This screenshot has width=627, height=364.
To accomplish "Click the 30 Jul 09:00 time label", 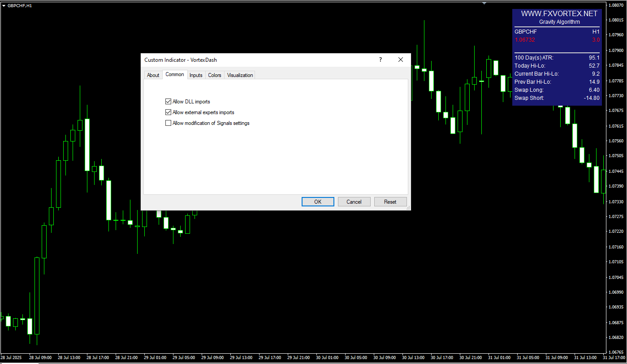I will (x=385, y=358).
